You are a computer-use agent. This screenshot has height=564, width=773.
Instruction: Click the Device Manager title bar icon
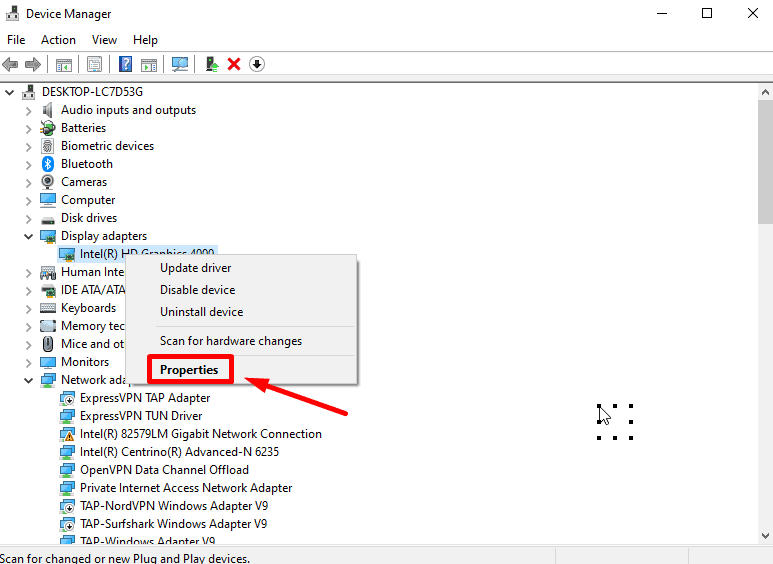(x=12, y=13)
